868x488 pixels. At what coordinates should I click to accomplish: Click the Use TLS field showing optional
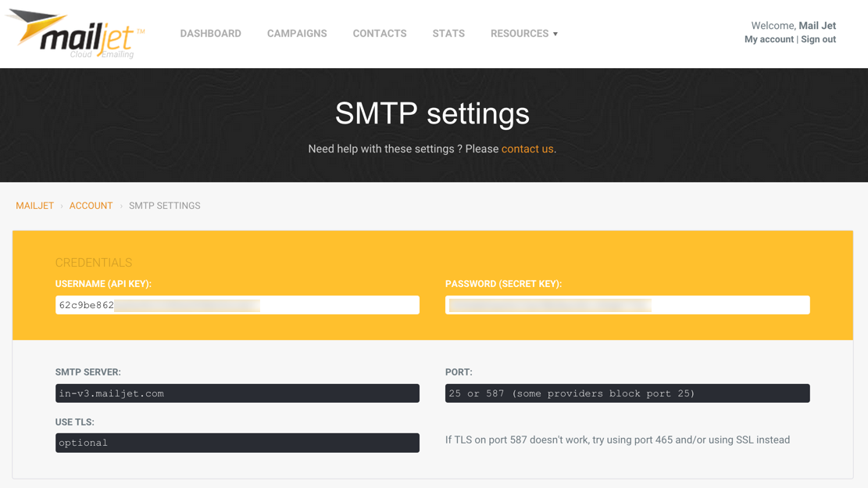pyautogui.click(x=238, y=443)
